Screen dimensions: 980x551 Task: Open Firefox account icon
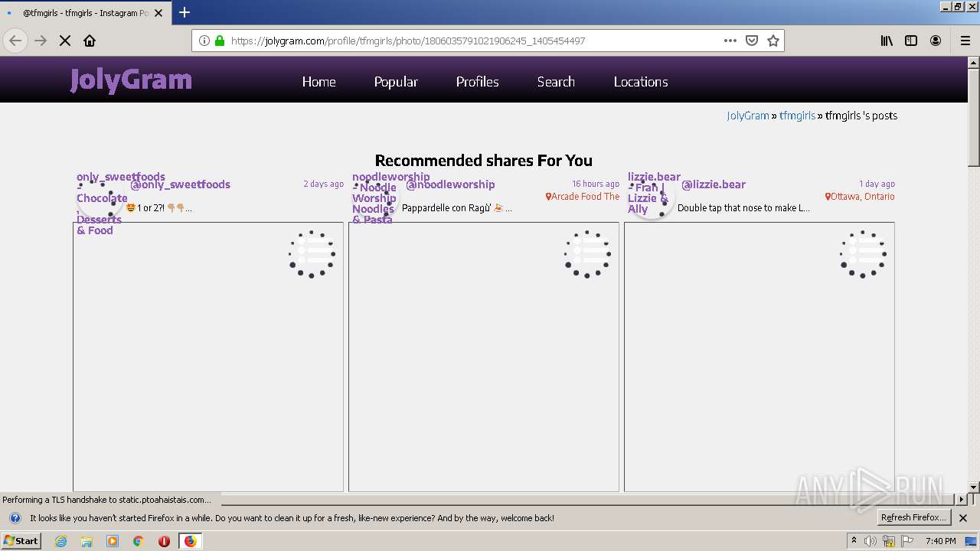[x=936, y=41]
